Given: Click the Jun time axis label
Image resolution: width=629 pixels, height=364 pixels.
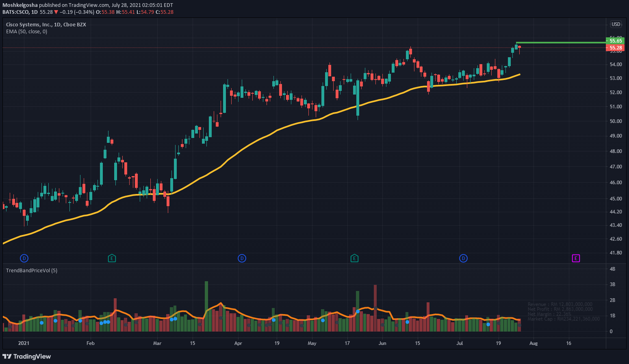Looking at the screenshot, I should 382,343.
